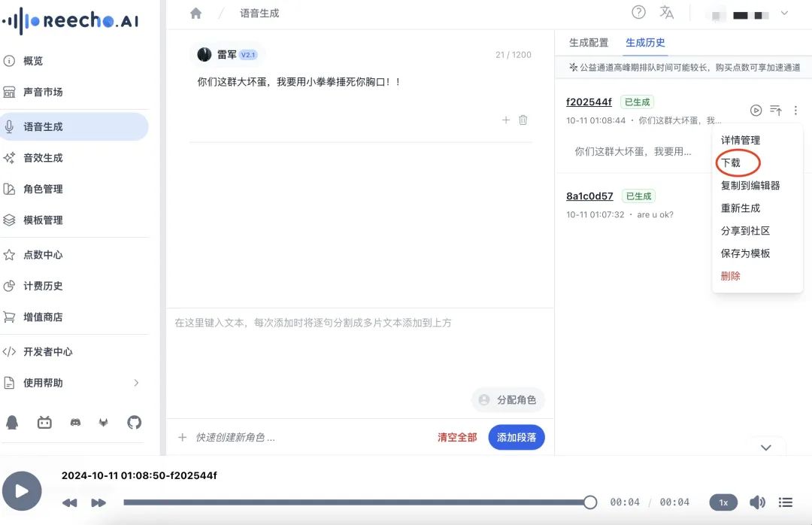The height and width of the screenshot is (525, 812).
Task: Switch to the 生成配置 tab
Action: pos(589,43)
